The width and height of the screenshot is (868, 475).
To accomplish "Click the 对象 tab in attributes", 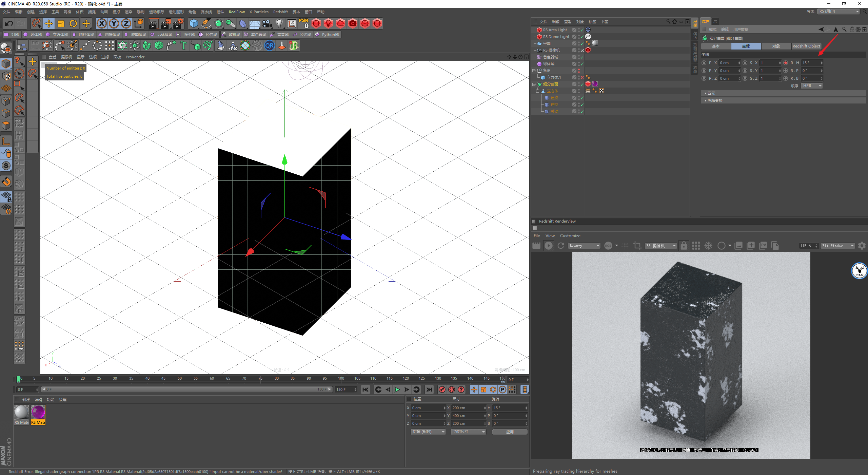I will point(776,46).
